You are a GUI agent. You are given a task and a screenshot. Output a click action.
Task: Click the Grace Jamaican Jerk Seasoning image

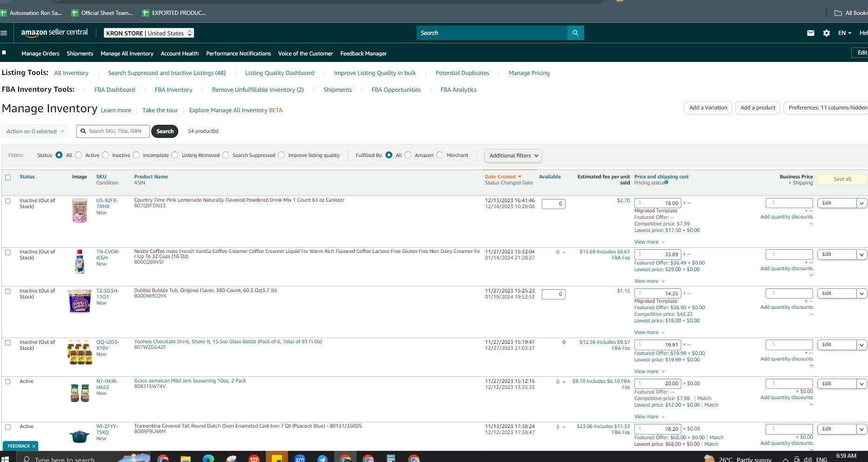coord(80,393)
